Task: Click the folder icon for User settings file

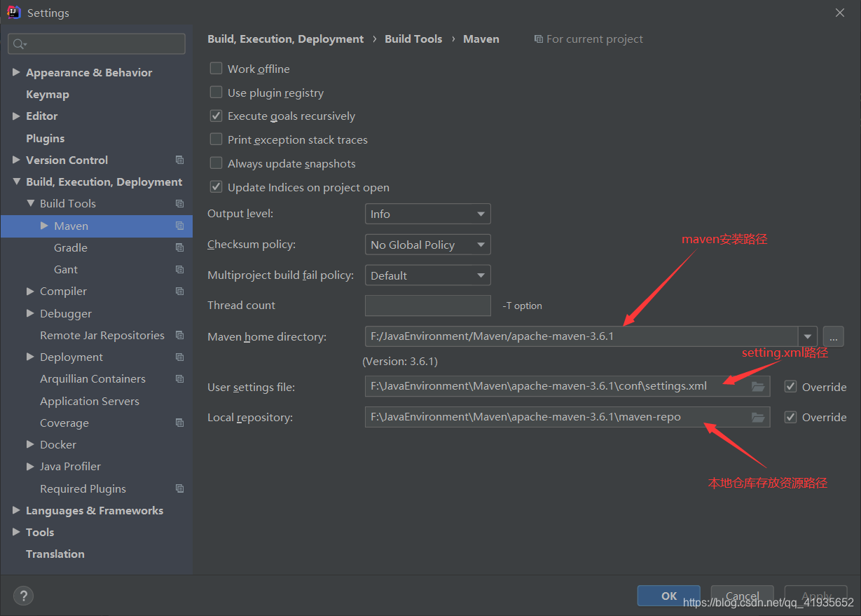Action: tap(758, 386)
